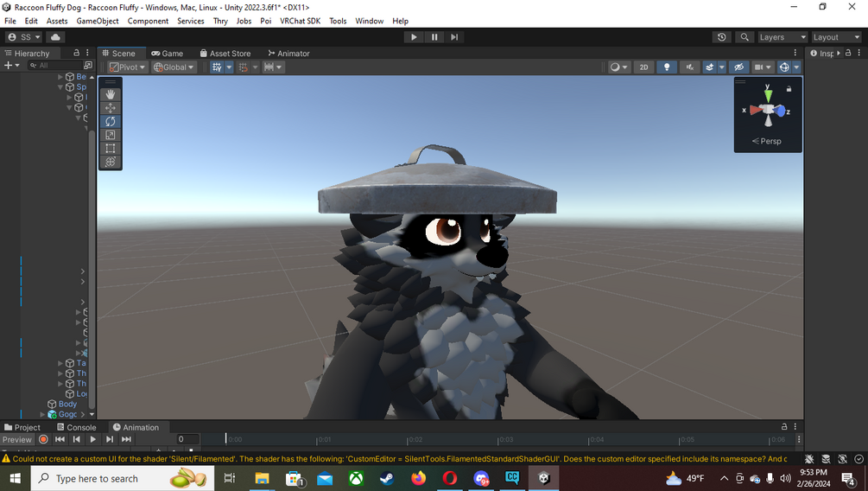The width and height of the screenshot is (868, 491).
Task: Click the editor Step button
Action: point(454,37)
